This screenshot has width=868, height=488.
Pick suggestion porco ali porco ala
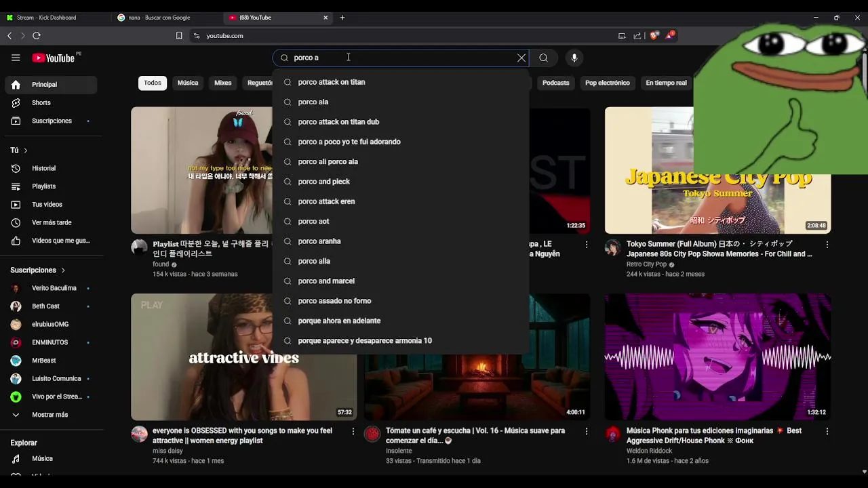point(401,162)
